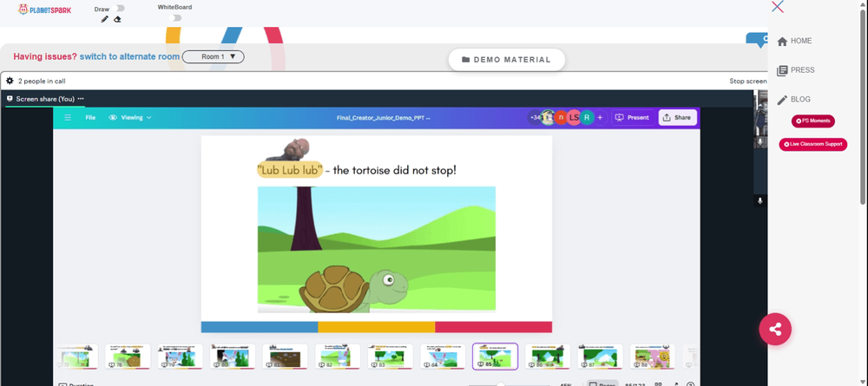The width and height of the screenshot is (868, 386).
Task: Open BLOG in the side menu
Action: tap(794, 100)
